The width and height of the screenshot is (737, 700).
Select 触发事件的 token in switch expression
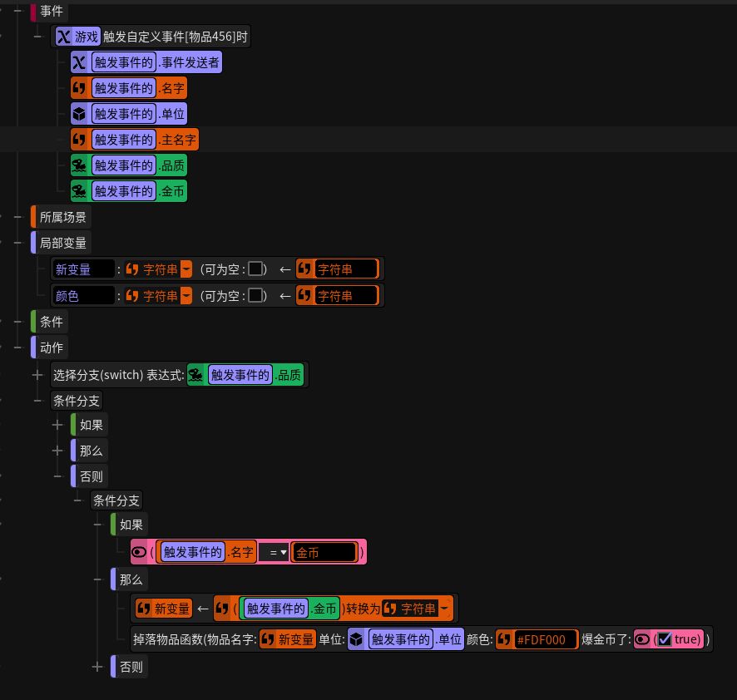point(240,375)
